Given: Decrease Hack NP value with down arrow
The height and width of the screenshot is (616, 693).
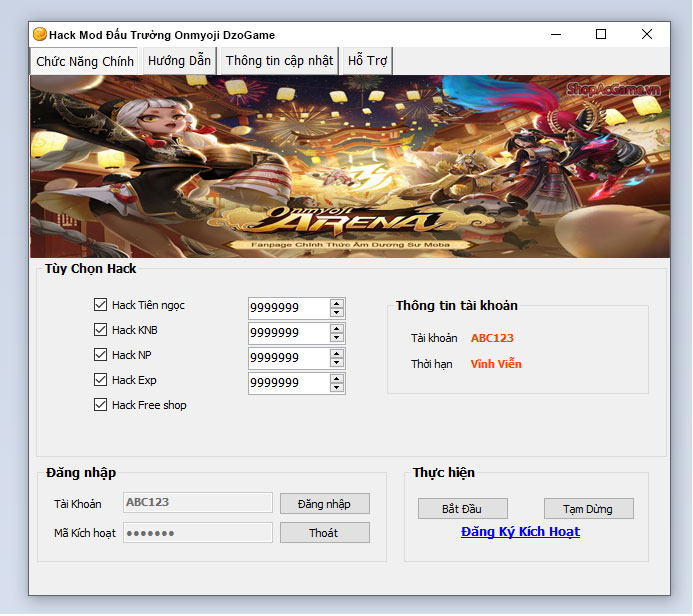Looking at the screenshot, I should [337, 363].
